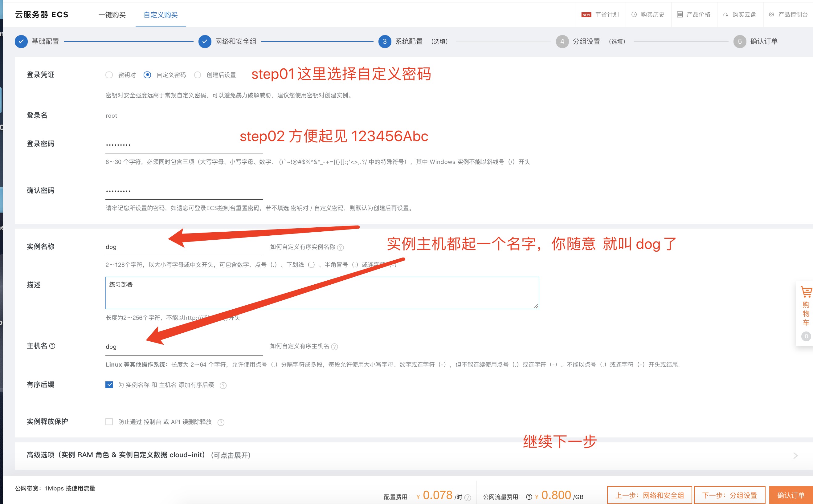This screenshot has height=504, width=813.
Task: Expand the 高级选项 section chevron
Action: tap(795, 455)
